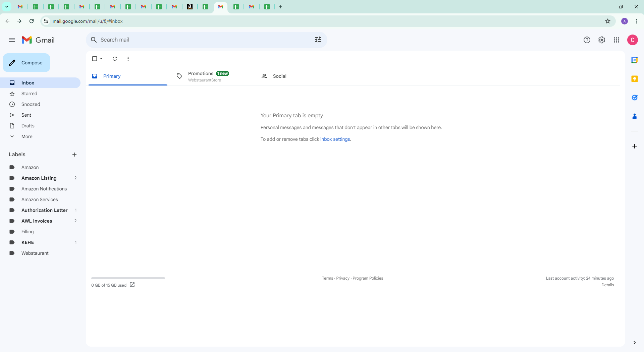Image resolution: width=644 pixels, height=352 pixels.
Task: Open the select dropdown arrow
Action: tap(101, 59)
